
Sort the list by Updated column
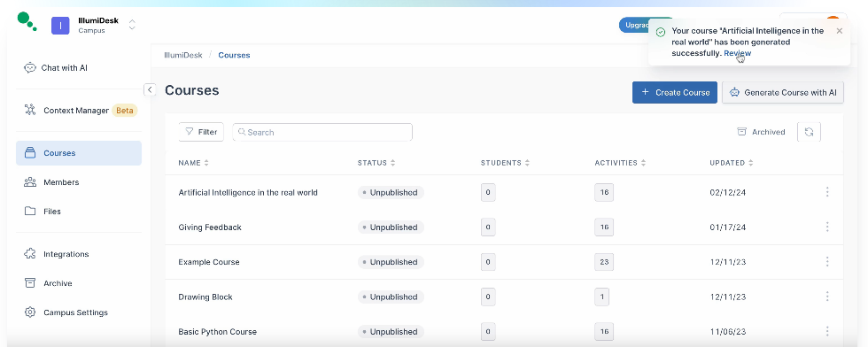[732, 163]
